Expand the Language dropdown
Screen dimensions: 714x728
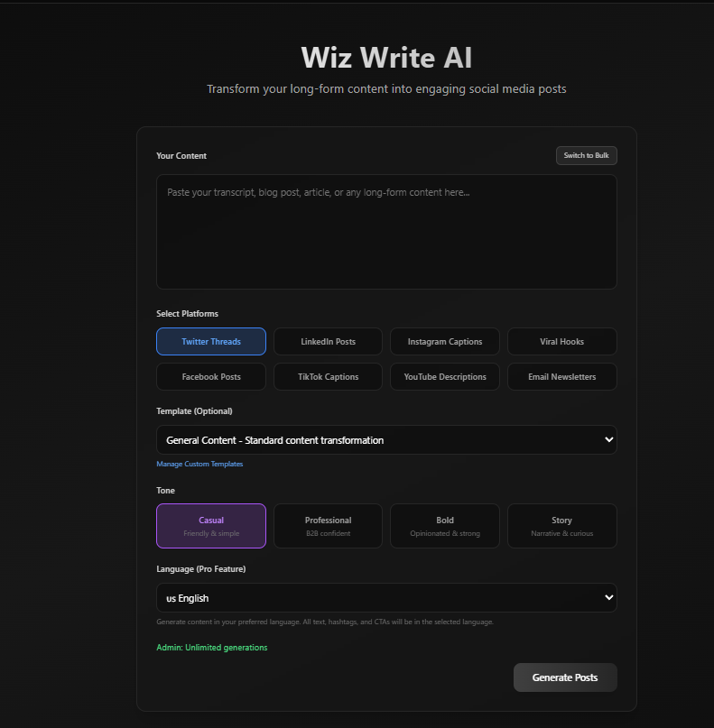pos(386,598)
